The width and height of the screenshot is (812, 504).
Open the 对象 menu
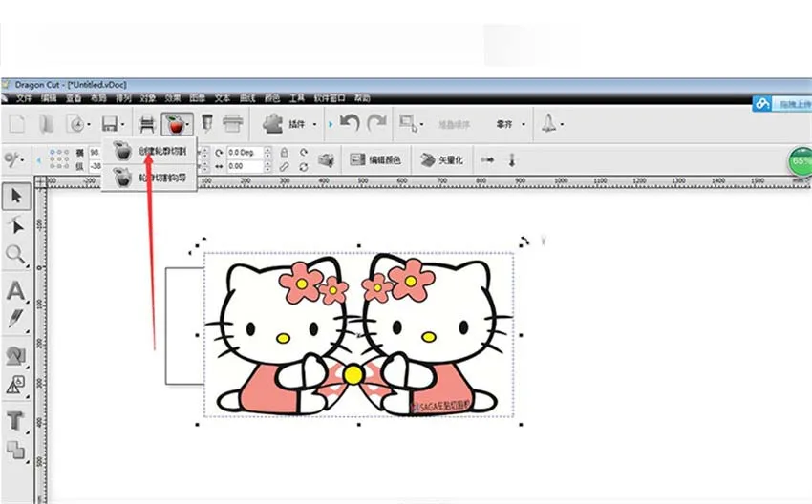coord(148,97)
